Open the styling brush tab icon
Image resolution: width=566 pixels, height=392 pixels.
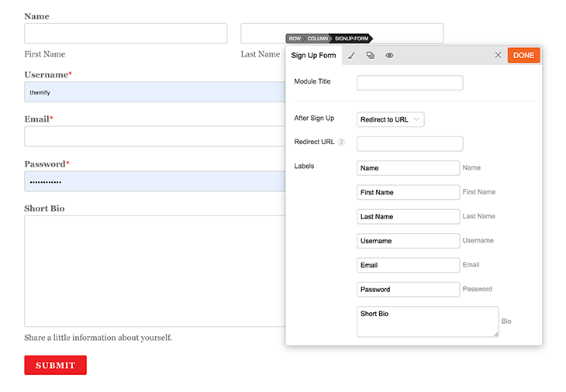tap(351, 55)
